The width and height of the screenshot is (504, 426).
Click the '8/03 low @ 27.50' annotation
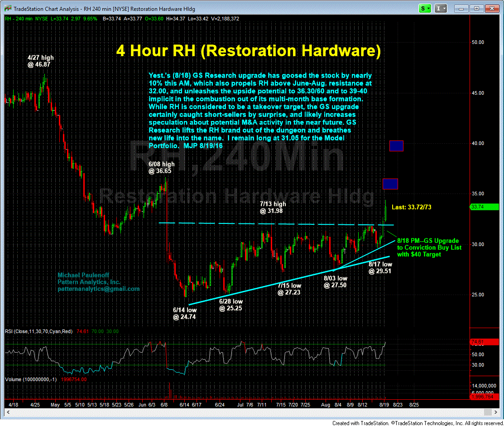335,281
